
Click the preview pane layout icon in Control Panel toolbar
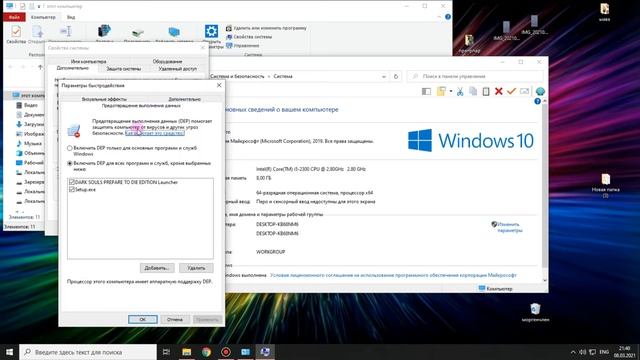click(426, 91)
